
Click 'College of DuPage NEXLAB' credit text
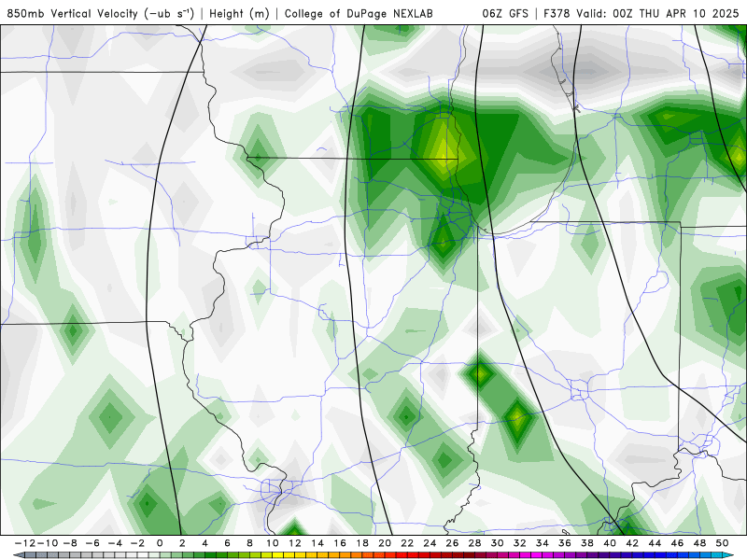point(359,13)
